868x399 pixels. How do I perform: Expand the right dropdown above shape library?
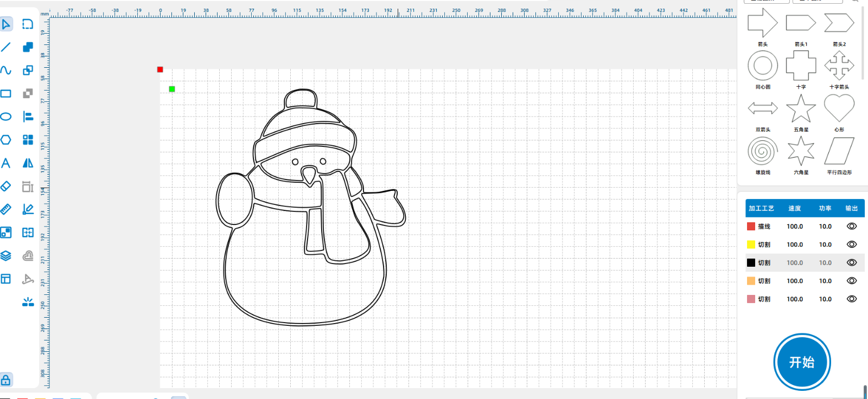[x=817, y=1]
